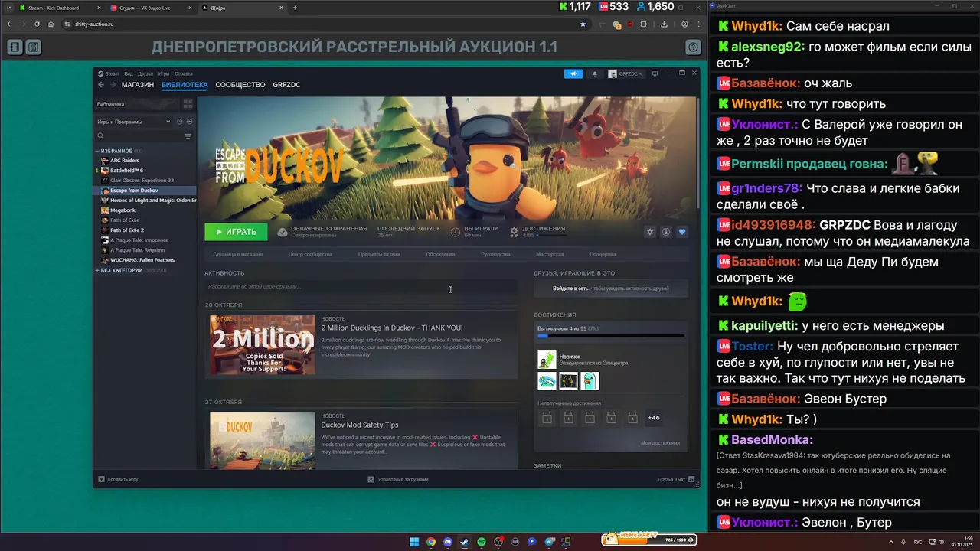
Task: Select Battlefield 6 in the library list
Action: [x=126, y=171]
